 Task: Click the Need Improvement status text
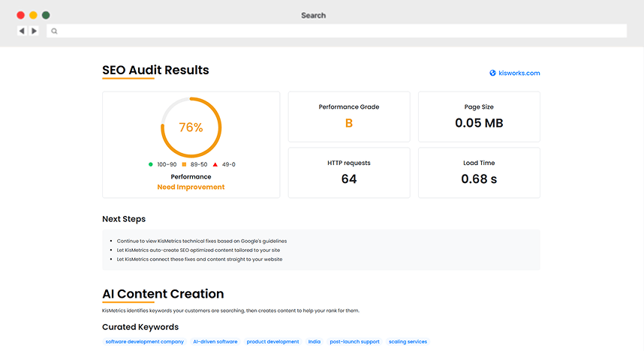[191, 187]
